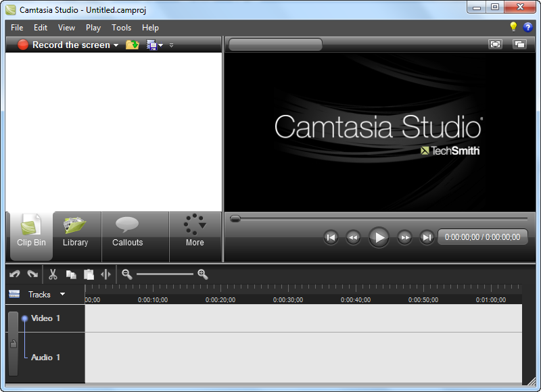Open the Tools menu
Viewport: 541px width, 392px height.
121,28
